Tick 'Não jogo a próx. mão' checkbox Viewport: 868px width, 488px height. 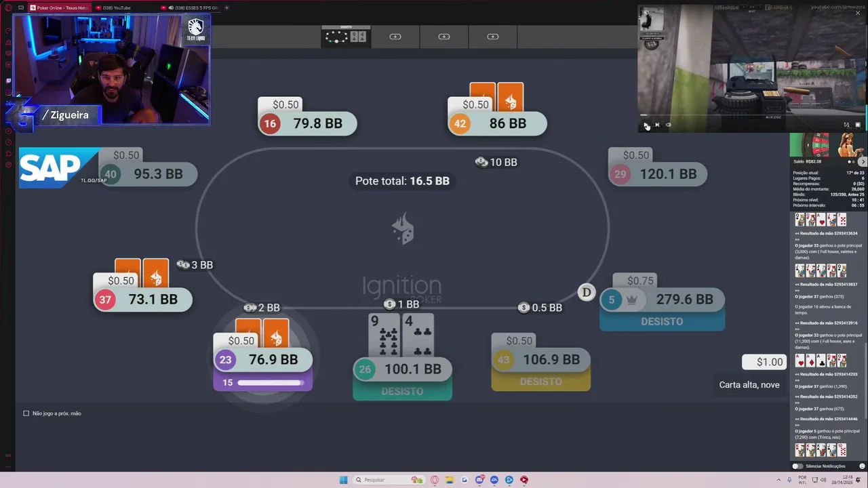point(26,413)
